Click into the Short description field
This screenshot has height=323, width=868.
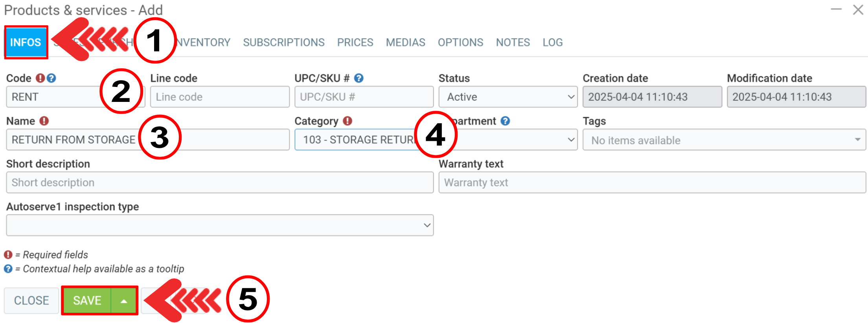coord(219,183)
